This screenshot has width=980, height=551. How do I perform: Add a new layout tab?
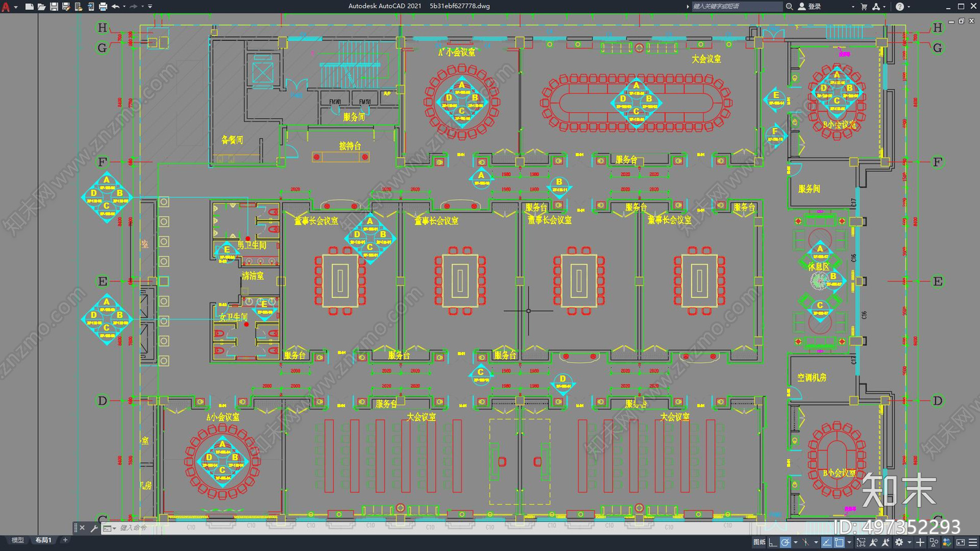tap(66, 540)
